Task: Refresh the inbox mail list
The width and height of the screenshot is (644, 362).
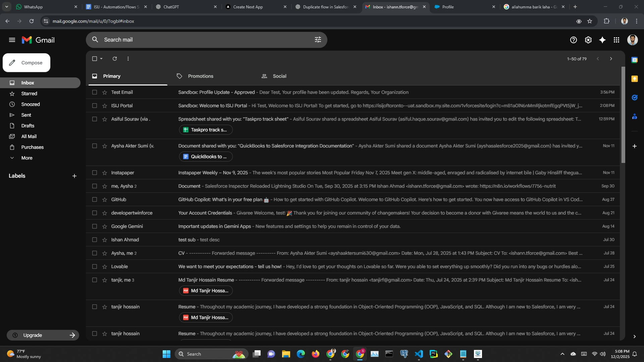Action: tap(115, 59)
